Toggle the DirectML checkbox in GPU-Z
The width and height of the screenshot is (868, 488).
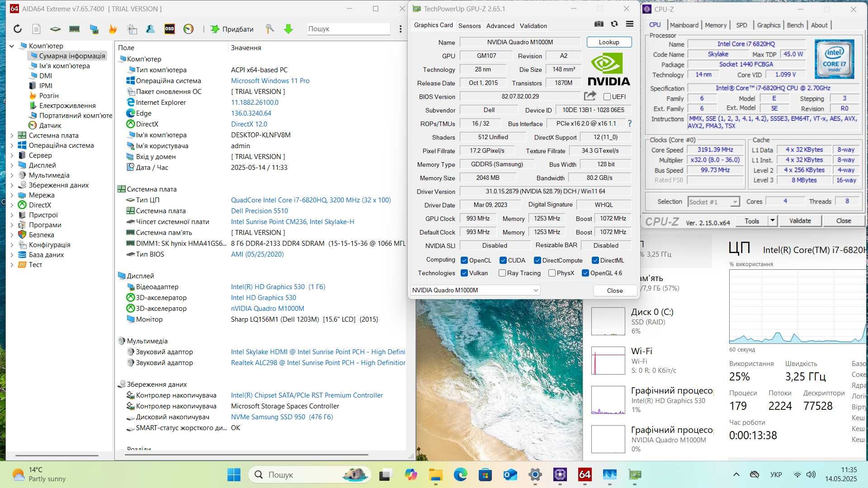(595, 260)
